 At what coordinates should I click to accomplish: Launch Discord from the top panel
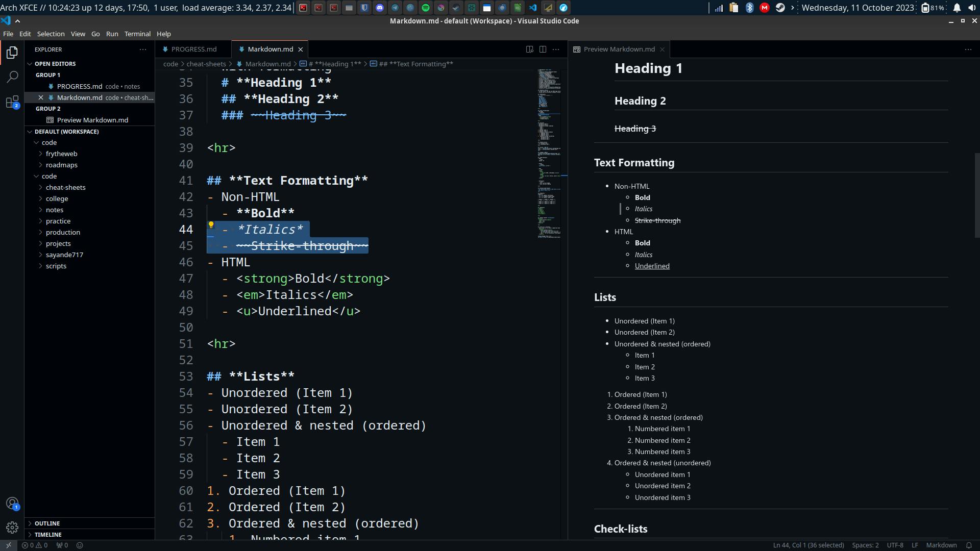pyautogui.click(x=380, y=8)
